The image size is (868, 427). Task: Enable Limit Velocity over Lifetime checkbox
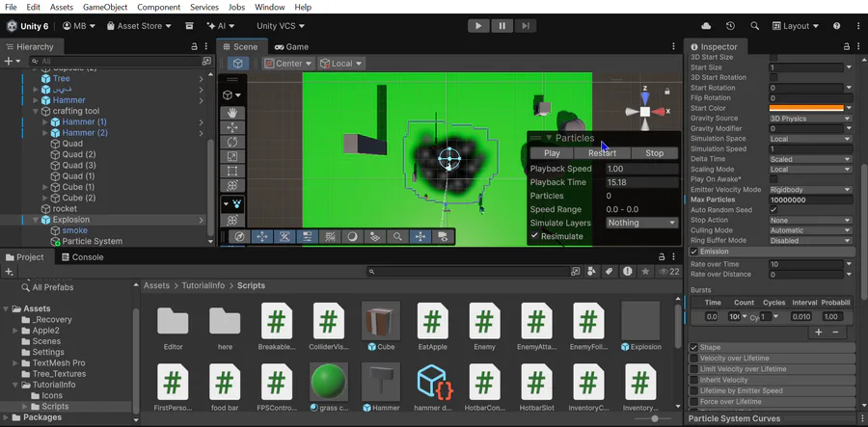pyautogui.click(x=693, y=369)
